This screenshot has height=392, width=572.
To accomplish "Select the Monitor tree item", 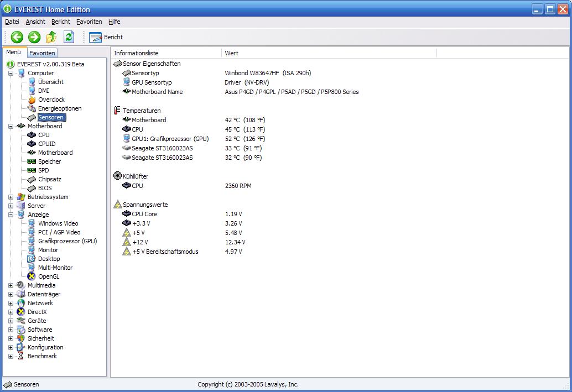I will [x=48, y=250].
